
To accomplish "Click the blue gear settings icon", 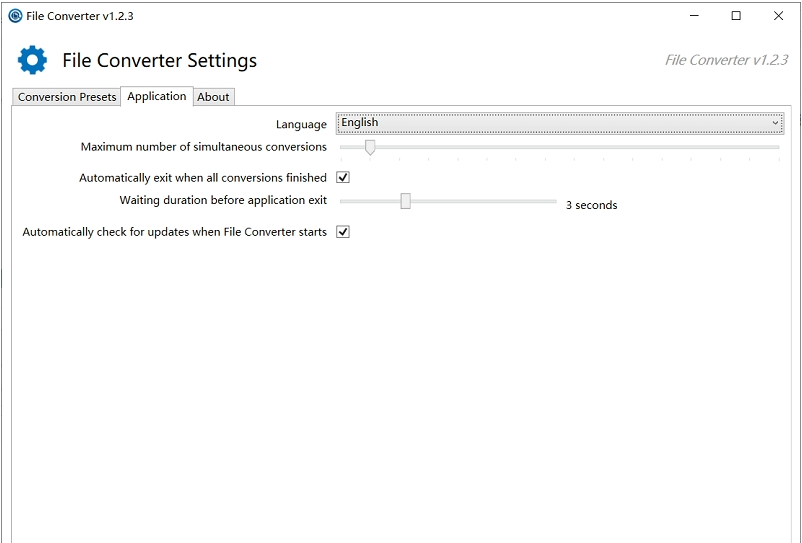I will click(32, 60).
